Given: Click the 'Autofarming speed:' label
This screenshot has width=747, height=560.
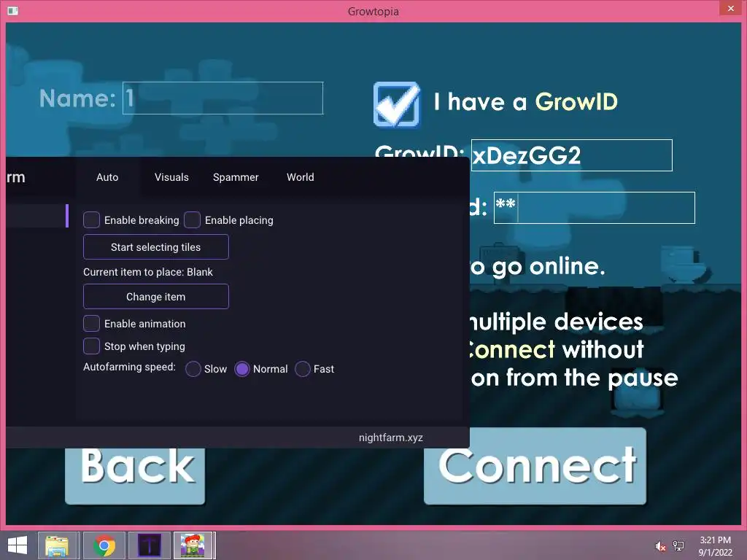Looking at the screenshot, I should [x=129, y=367].
